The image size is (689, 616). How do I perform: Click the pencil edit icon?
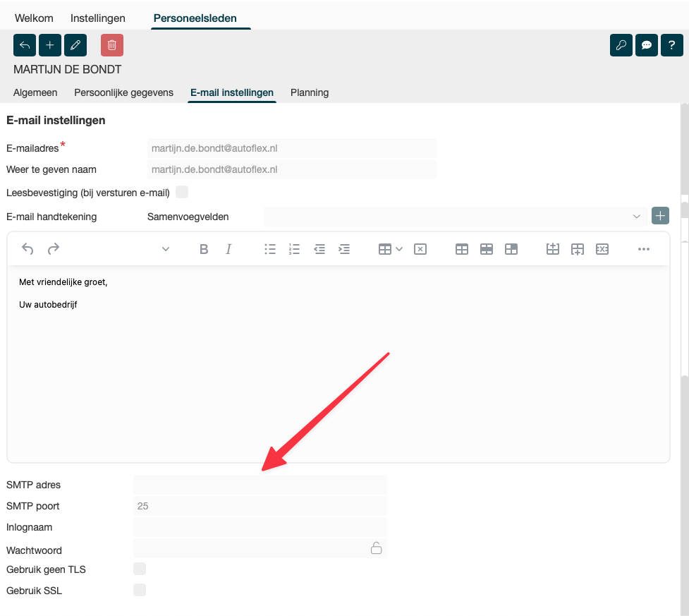75,45
